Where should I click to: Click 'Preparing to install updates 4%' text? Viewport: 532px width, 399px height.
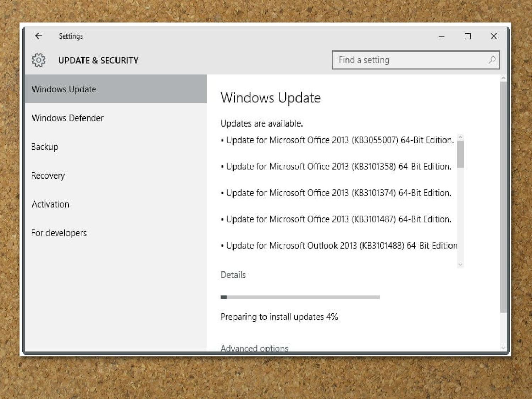[x=279, y=317]
